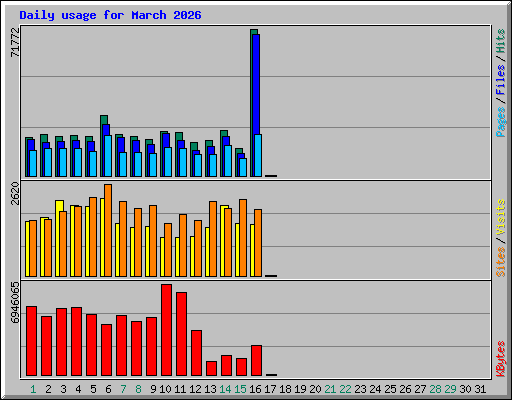This screenshot has height=400, width=512.
Task: Click the yellow Visits bar for day 3
Action: click(x=59, y=206)
